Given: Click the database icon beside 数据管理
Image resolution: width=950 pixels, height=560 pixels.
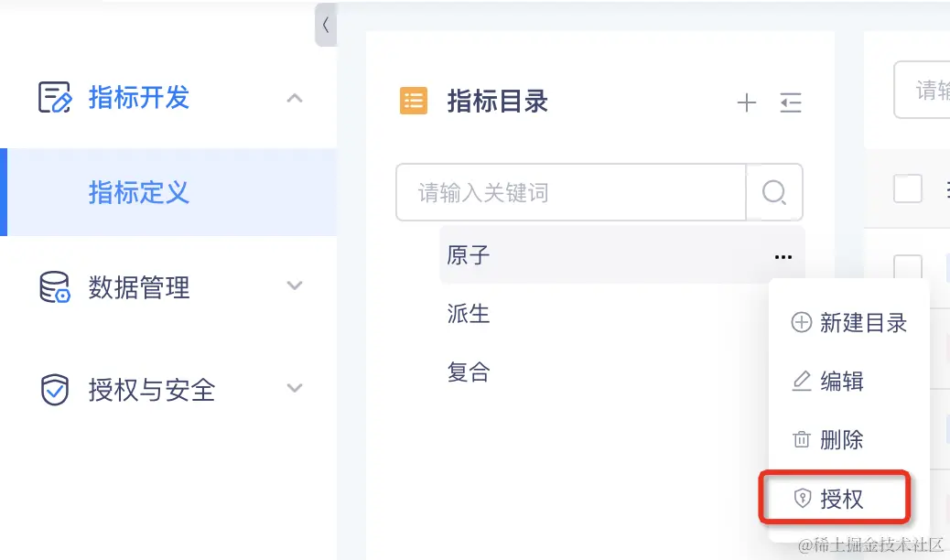Looking at the screenshot, I should [57, 287].
